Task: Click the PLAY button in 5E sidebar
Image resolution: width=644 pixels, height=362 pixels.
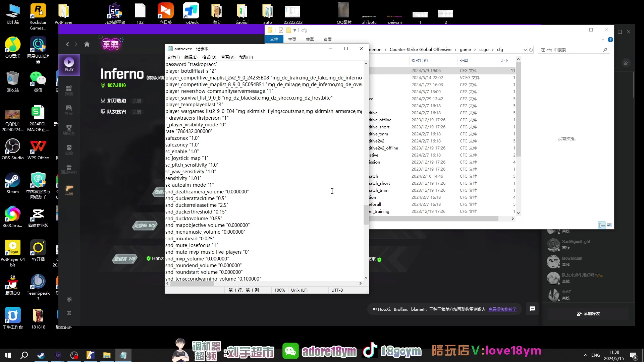Action: (x=69, y=64)
